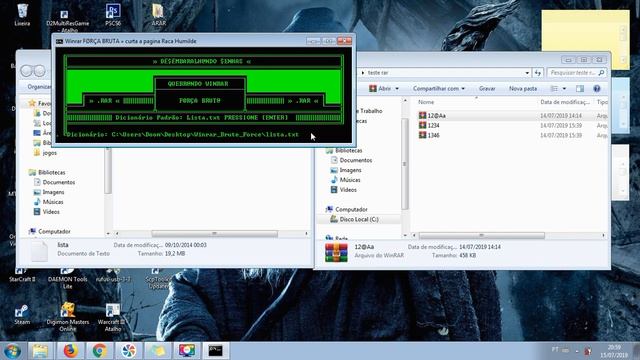This screenshot has height=360, width=640.
Task: Open the pinwheel app on taskbar
Action: pos(128,351)
